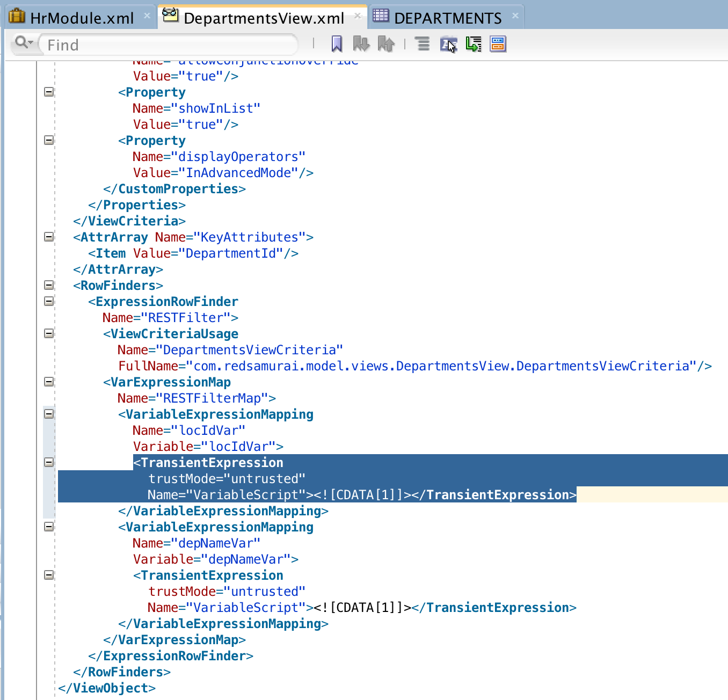Collapse the highlighted TransientExpression block
The height and width of the screenshot is (700, 728).
[x=49, y=462]
